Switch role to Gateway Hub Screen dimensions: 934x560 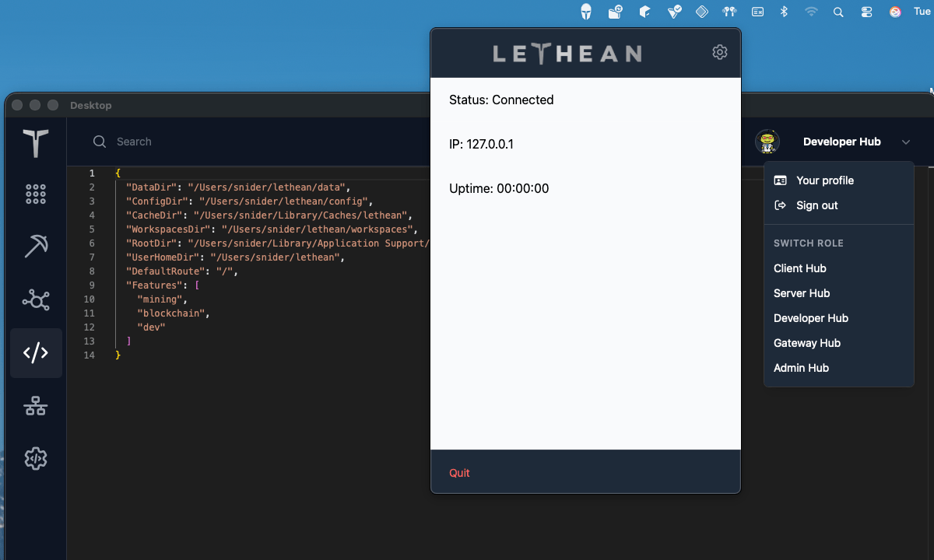click(806, 343)
